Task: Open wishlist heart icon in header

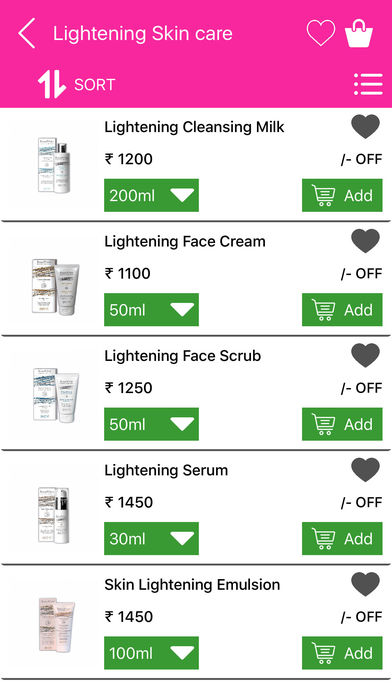Action: (321, 33)
